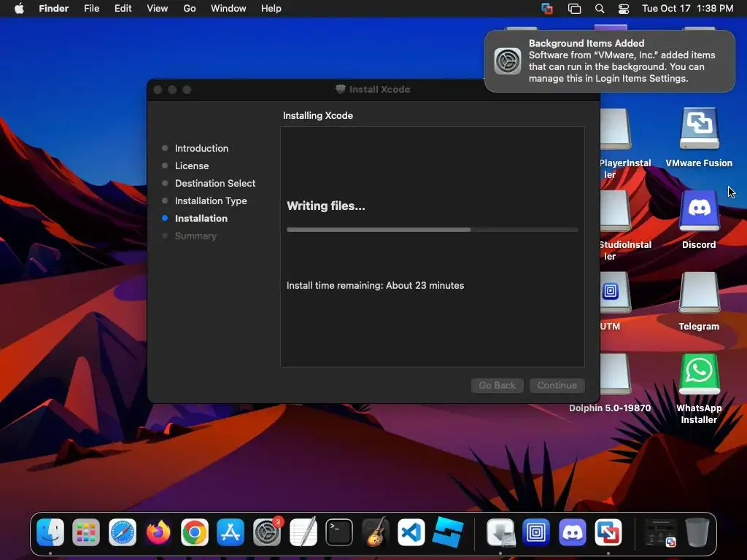Launch Safari from the Dock
Image resolution: width=747 pixels, height=560 pixels.
pos(123,532)
